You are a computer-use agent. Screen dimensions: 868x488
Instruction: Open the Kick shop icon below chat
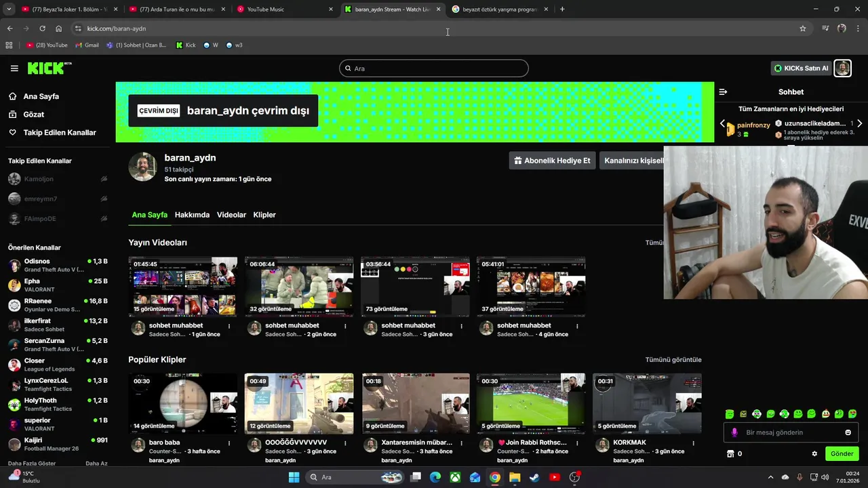pyautogui.click(x=730, y=454)
